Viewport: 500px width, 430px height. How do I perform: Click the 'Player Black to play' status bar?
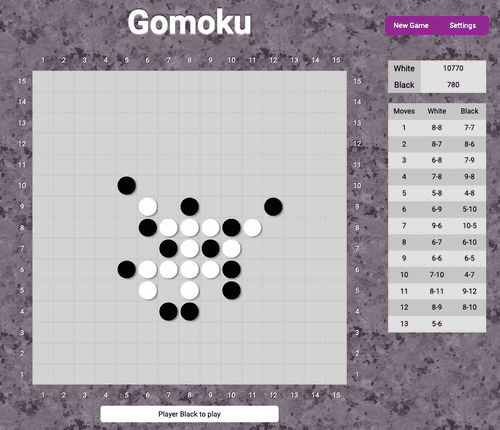189,414
